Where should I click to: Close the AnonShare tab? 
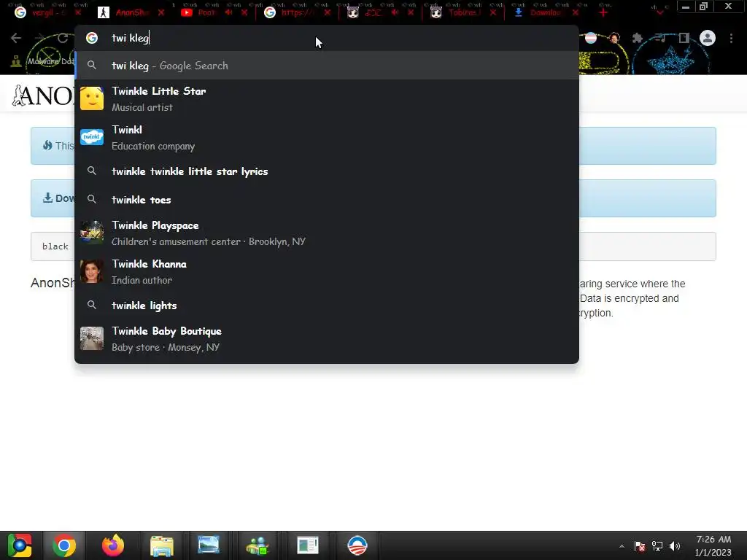tap(161, 13)
